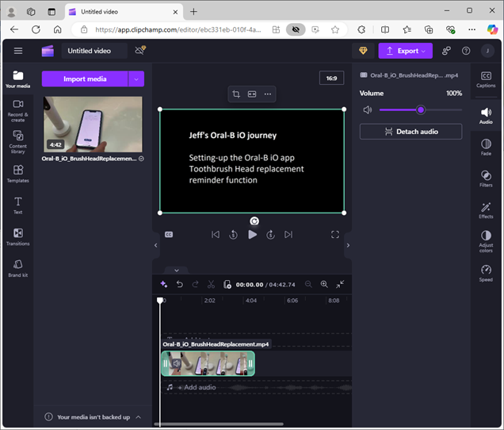Click the premium diamond upgrade icon
This screenshot has width=504, height=430.
(363, 51)
